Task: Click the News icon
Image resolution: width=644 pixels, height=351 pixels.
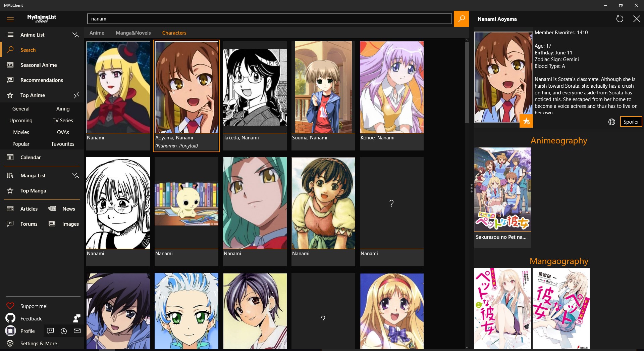Action: [52, 209]
